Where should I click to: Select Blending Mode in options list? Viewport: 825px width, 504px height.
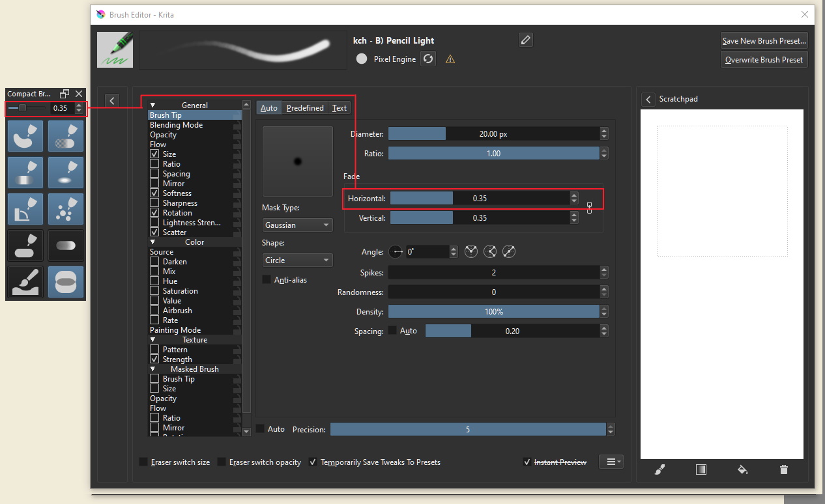click(195, 125)
